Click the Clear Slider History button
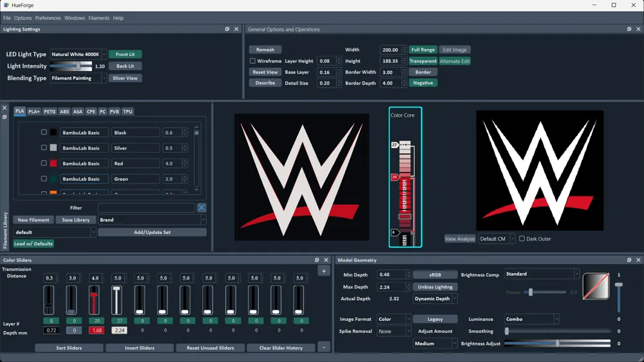This screenshot has height=362, width=644. 281,348
